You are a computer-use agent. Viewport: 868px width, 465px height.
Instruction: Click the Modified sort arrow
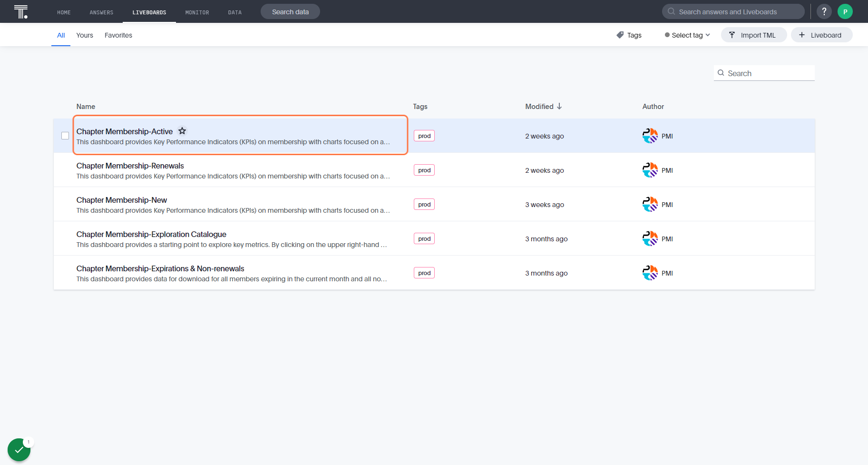click(559, 106)
